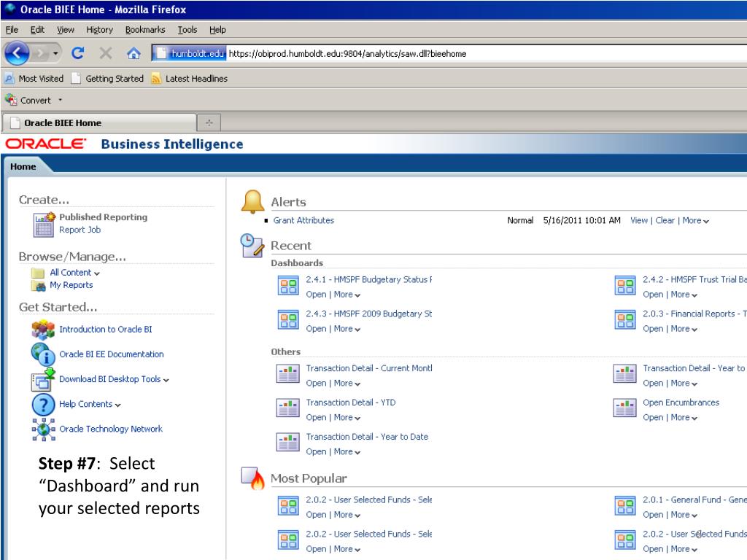Open the Tools menu
The width and height of the screenshot is (747, 560).
(187, 29)
